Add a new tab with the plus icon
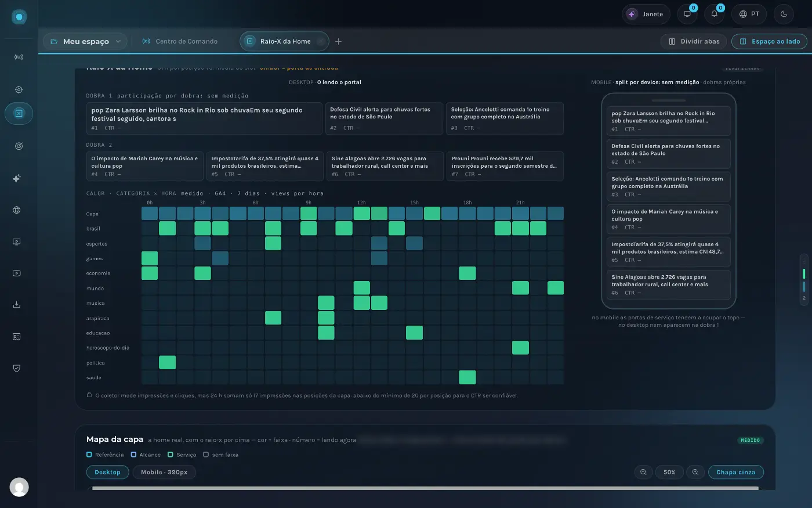 tap(339, 41)
